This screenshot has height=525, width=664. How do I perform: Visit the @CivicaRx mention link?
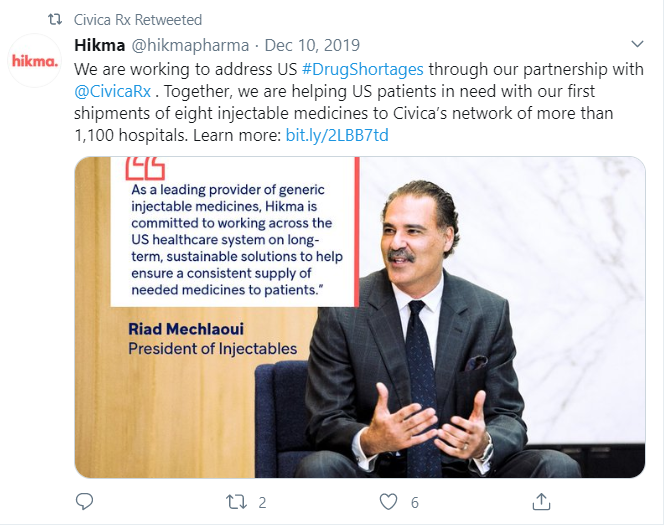click(111, 92)
